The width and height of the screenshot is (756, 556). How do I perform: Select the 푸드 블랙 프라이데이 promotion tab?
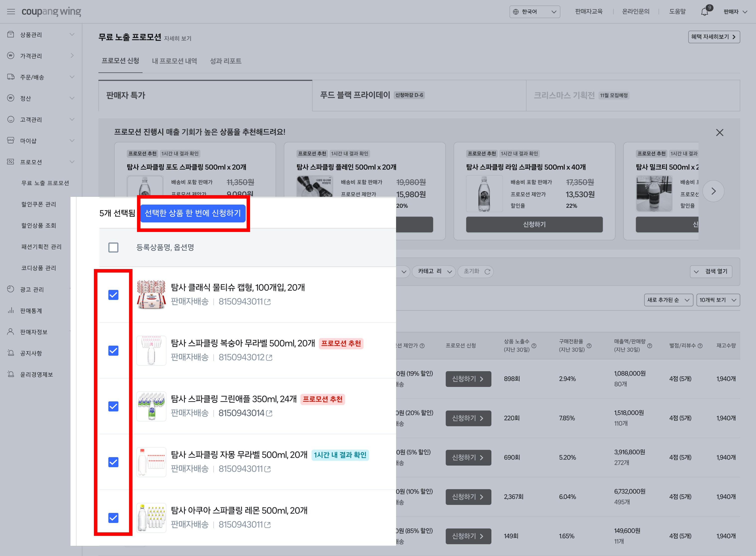[x=419, y=96]
